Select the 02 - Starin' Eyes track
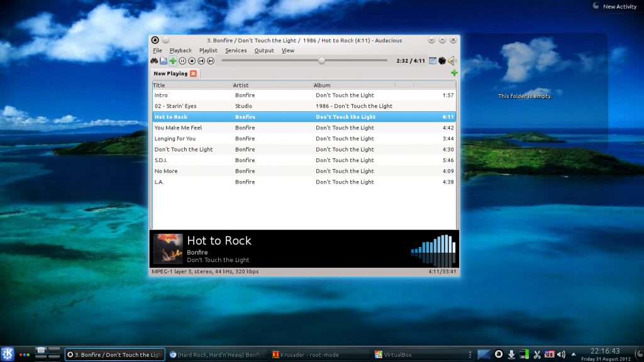The width and height of the screenshot is (644, 362). pos(304,106)
